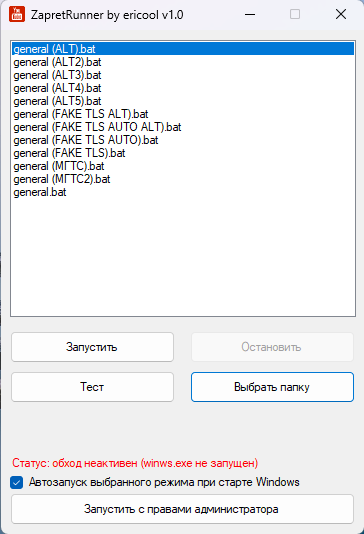Choose general (ALT3).bat from list
The image size is (364, 534).
click(183, 75)
